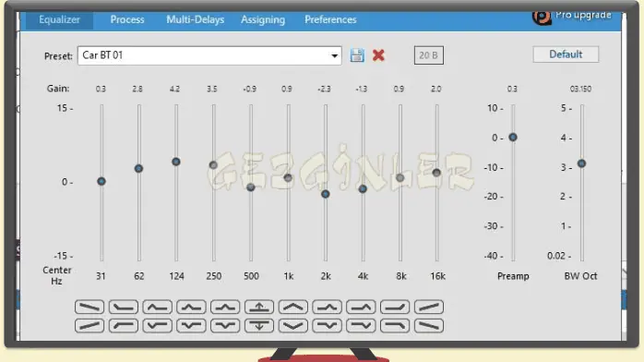
Task: Apply the lower-row centered narrow dip
Action: pos(225,326)
